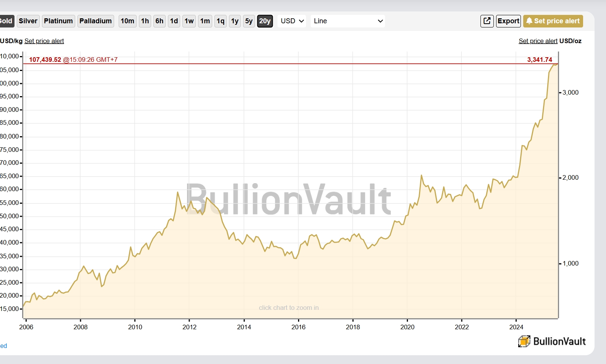
Task: Click the USD/oz Set price alert link
Action: point(538,41)
